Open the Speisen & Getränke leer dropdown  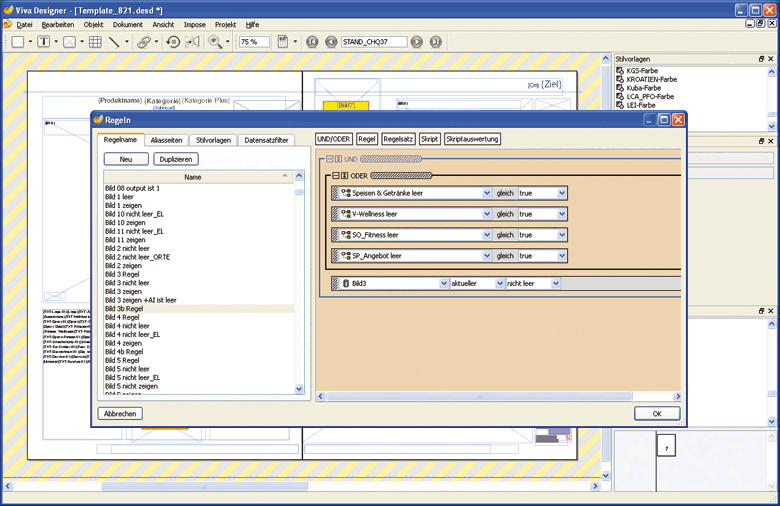point(487,193)
